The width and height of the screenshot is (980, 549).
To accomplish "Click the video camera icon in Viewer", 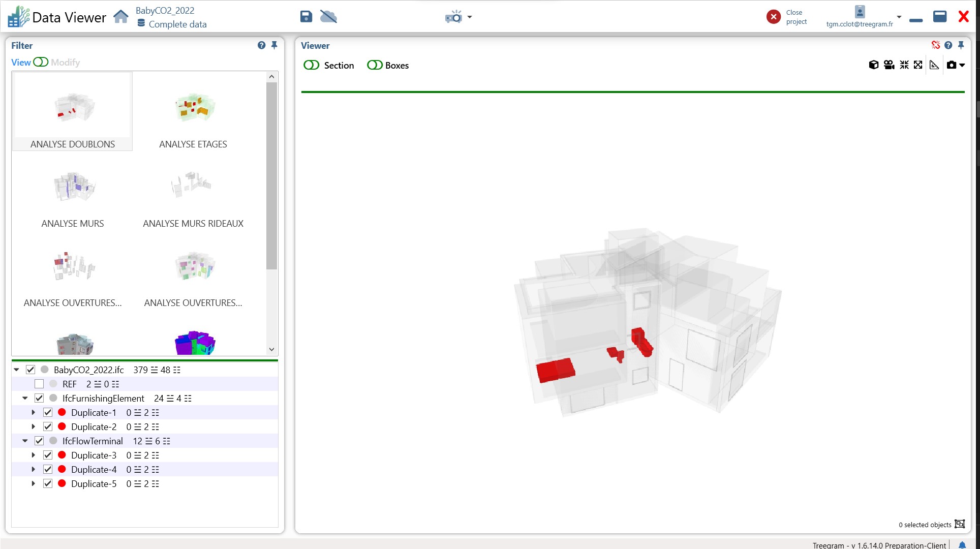I will (x=889, y=65).
